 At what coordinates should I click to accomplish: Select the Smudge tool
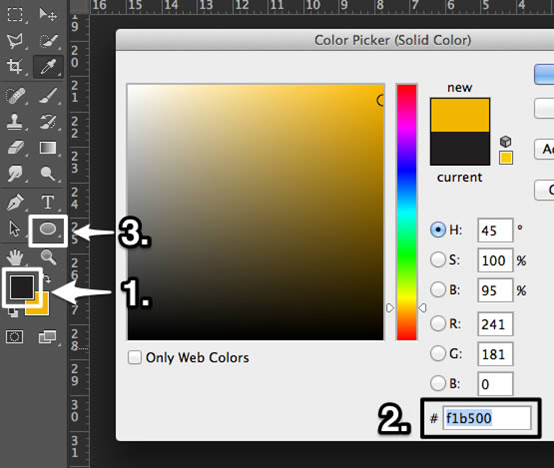(x=15, y=173)
